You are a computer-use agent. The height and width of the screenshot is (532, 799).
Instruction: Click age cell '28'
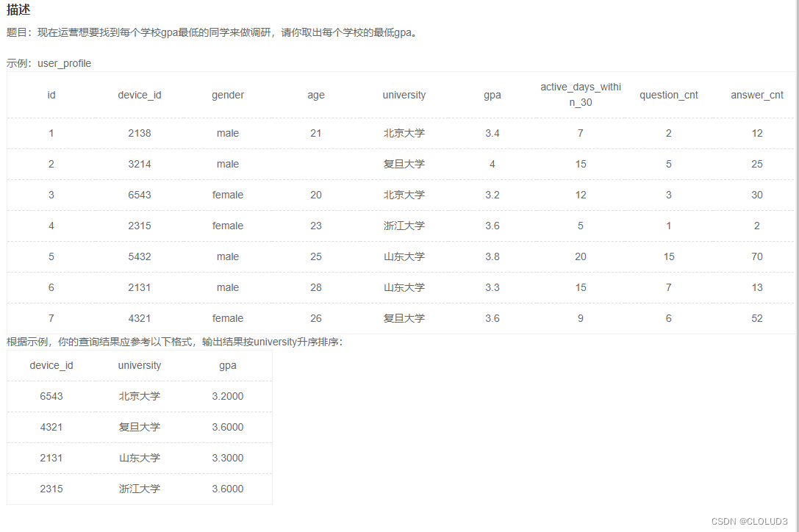coord(316,287)
